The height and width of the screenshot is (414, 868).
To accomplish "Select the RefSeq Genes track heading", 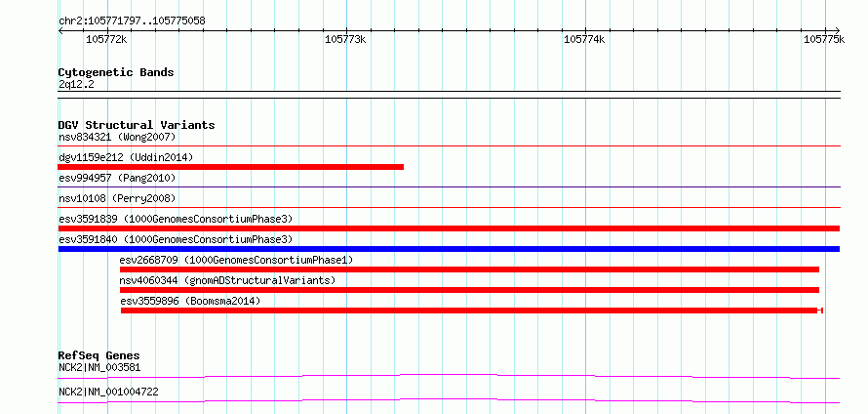I will point(99,355).
